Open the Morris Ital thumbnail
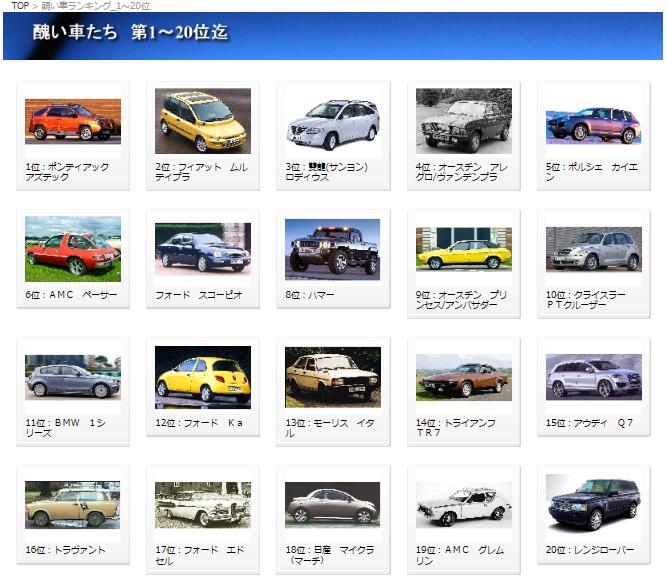 pos(333,378)
